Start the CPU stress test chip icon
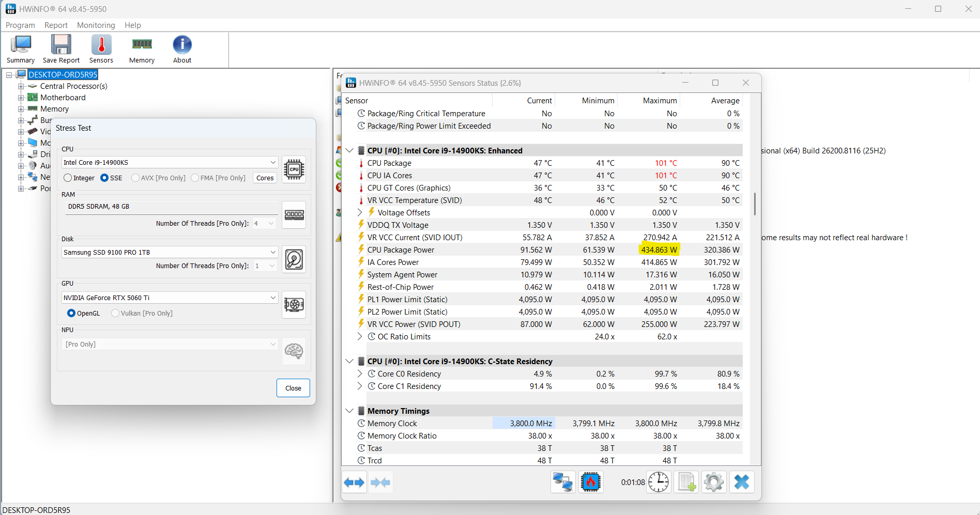980x515 pixels. [x=294, y=169]
